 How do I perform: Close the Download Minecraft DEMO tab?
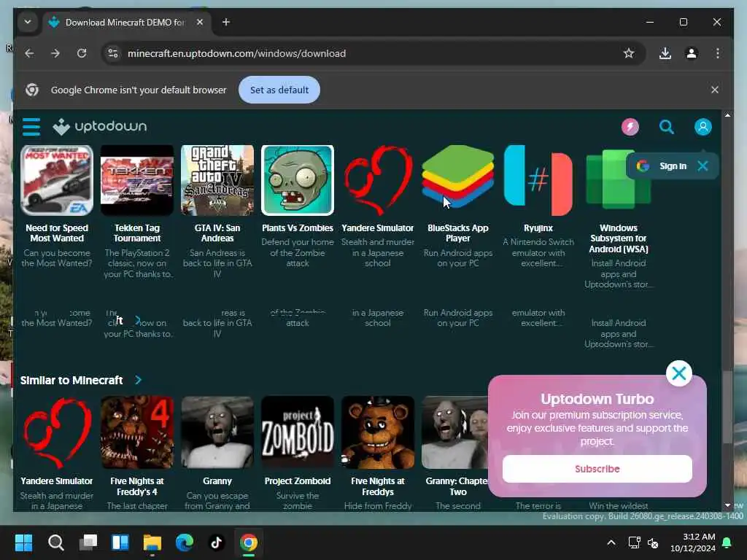200,22
